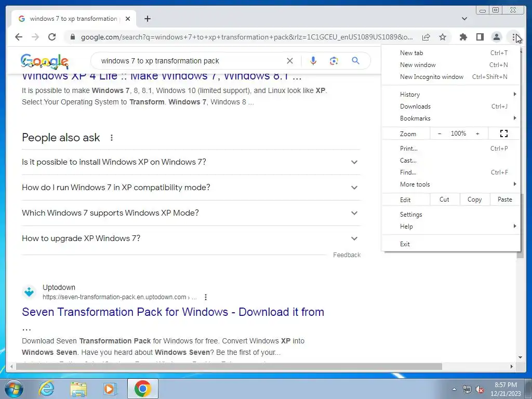Click the horizontal scrollbar thumb

click(229, 366)
